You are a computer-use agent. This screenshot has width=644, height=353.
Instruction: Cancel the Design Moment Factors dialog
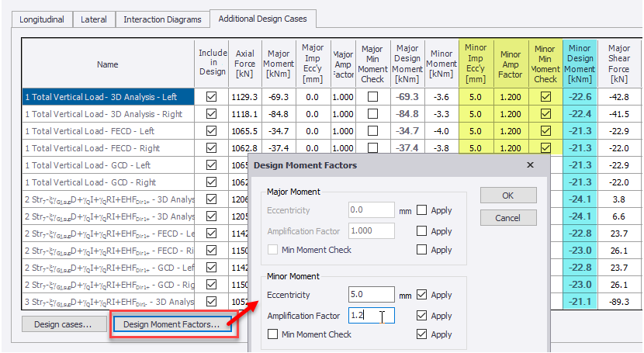[x=507, y=218]
